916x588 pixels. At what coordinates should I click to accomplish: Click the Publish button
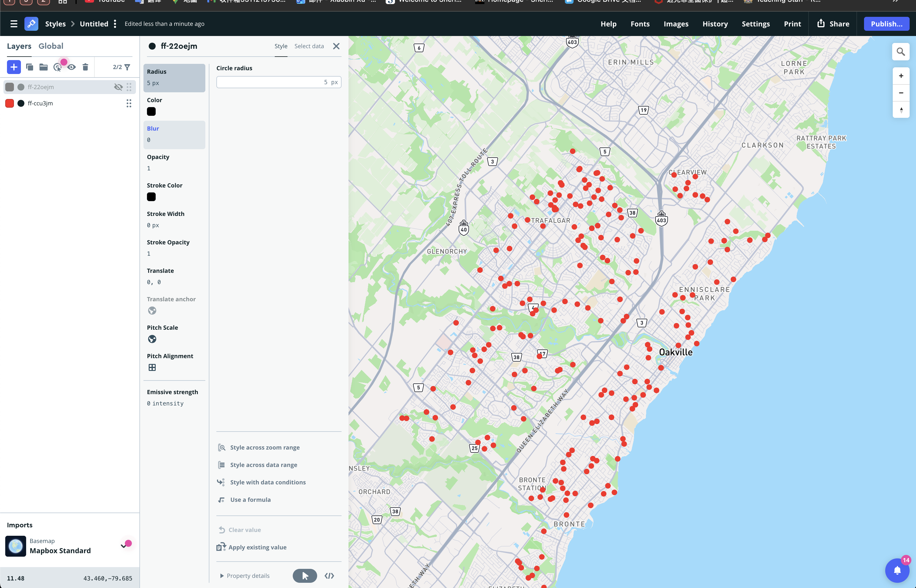click(x=886, y=24)
